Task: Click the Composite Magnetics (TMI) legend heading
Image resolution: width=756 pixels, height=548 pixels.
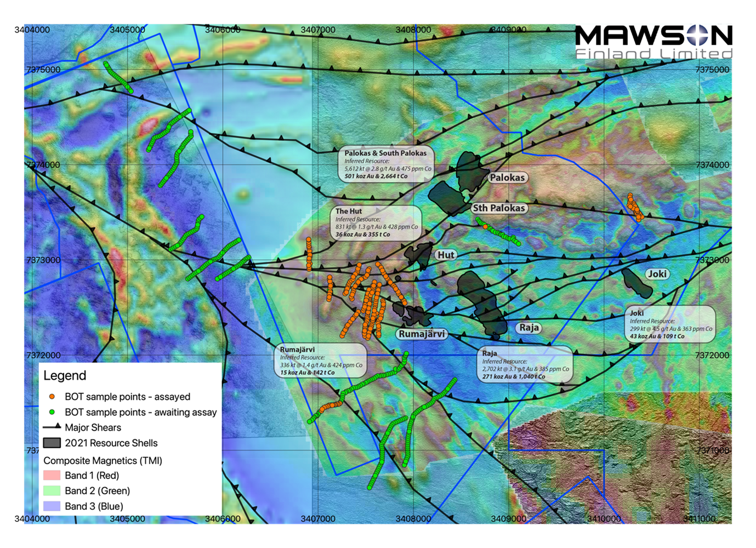Action: 103,460
